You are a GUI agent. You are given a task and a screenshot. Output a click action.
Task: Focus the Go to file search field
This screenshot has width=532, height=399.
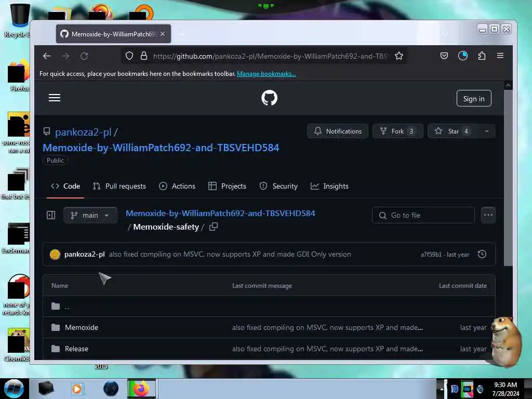[423, 215]
